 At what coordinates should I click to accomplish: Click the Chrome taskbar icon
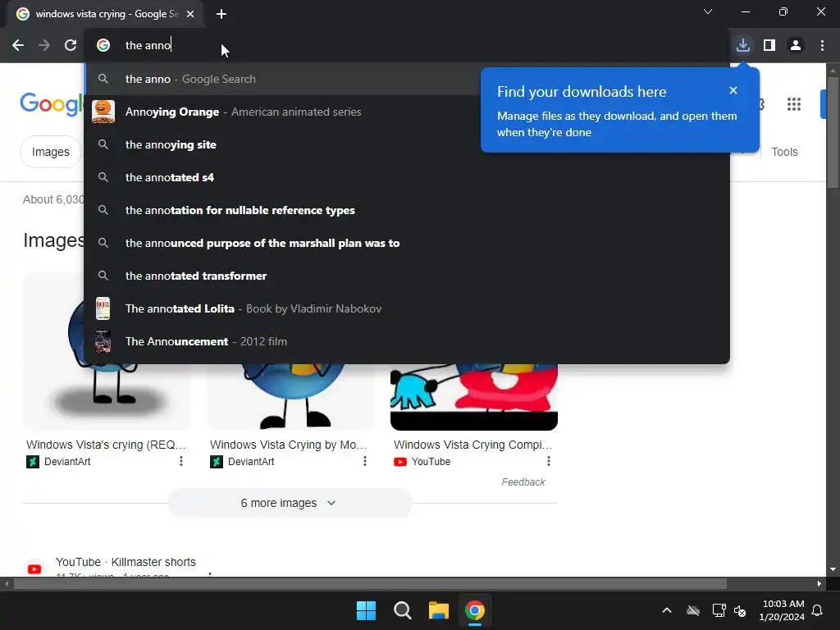point(475,610)
